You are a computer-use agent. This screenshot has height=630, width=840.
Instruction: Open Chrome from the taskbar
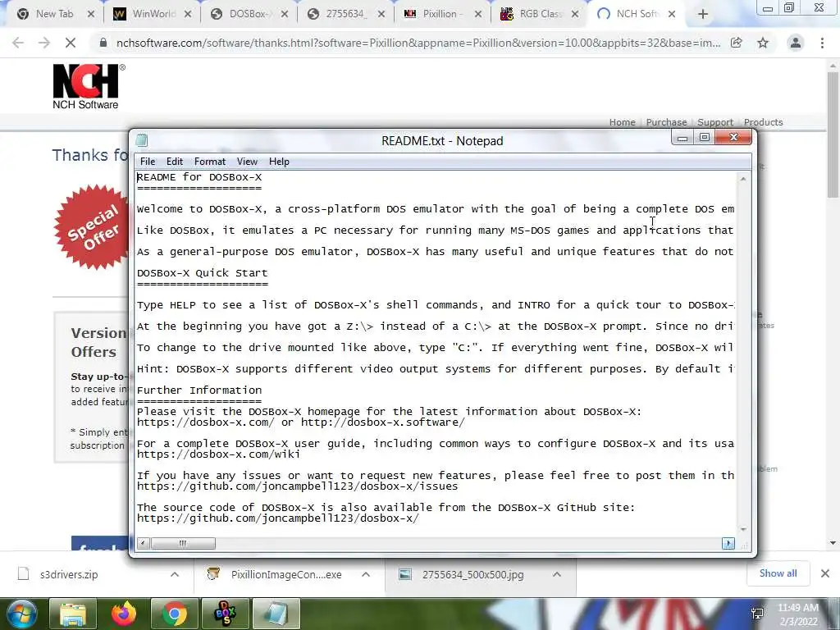tap(174, 614)
